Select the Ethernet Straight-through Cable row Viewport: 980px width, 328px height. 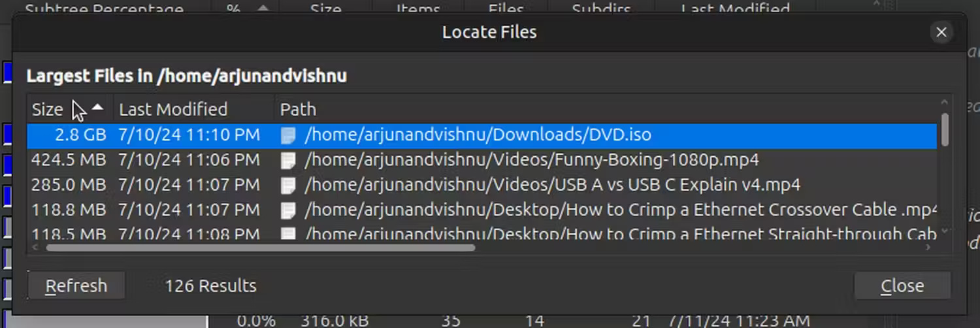point(482,231)
